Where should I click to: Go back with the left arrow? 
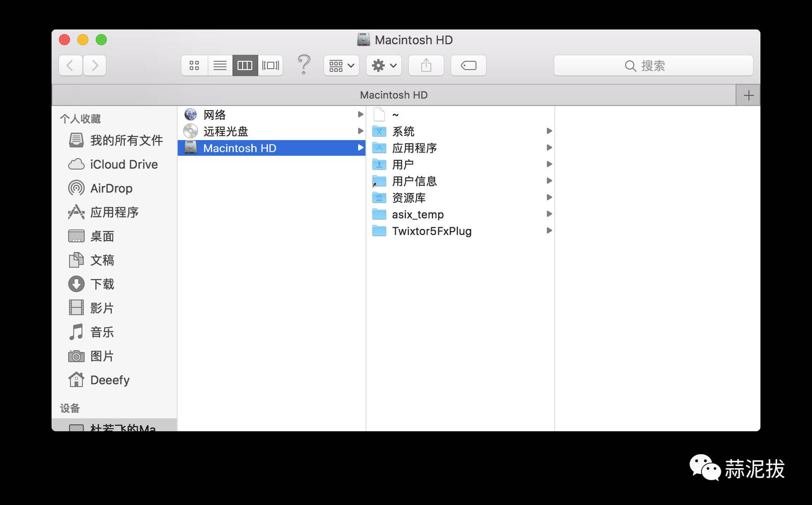click(x=70, y=65)
